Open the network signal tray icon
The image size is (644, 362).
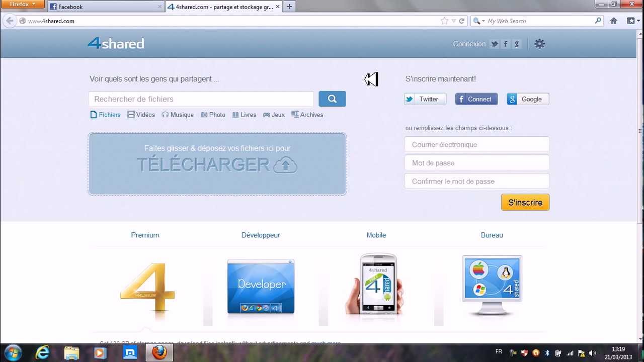pyautogui.click(x=570, y=353)
